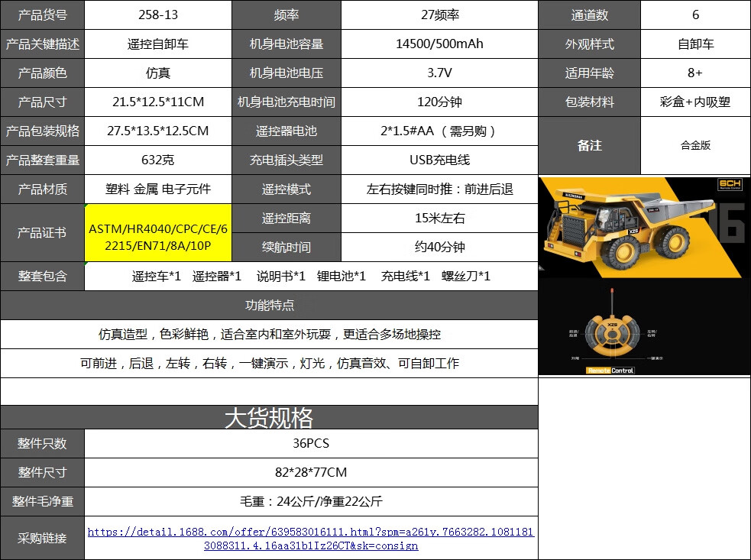
Task: Select the 36PCS carton quantity cell
Action: pos(311,444)
